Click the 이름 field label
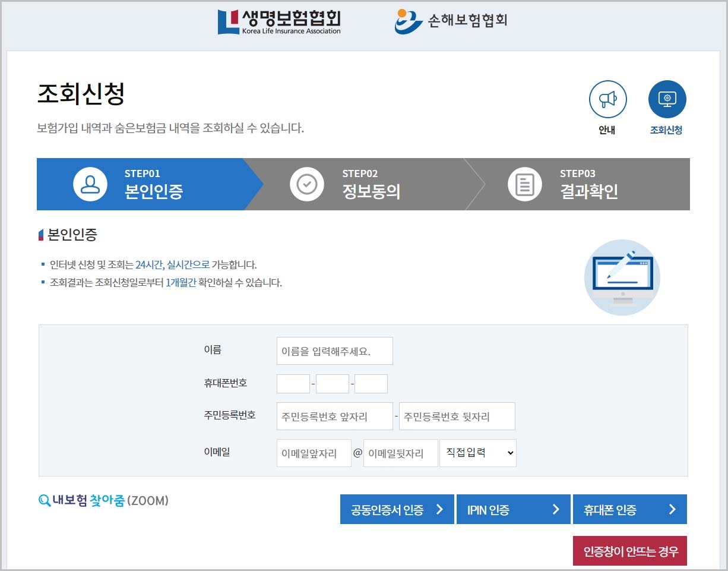This screenshot has width=728, height=571. pyautogui.click(x=213, y=350)
